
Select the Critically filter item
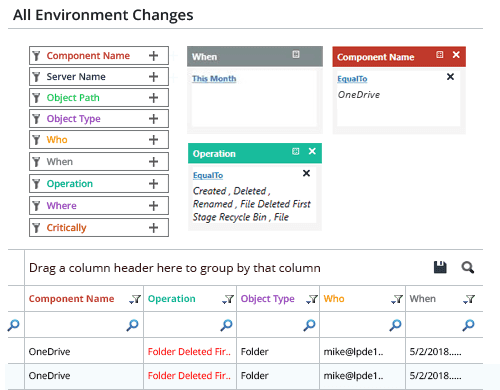point(99,228)
